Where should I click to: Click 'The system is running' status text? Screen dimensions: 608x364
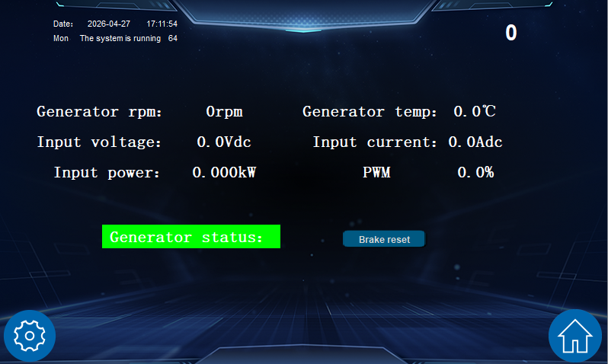coord(120,38)
